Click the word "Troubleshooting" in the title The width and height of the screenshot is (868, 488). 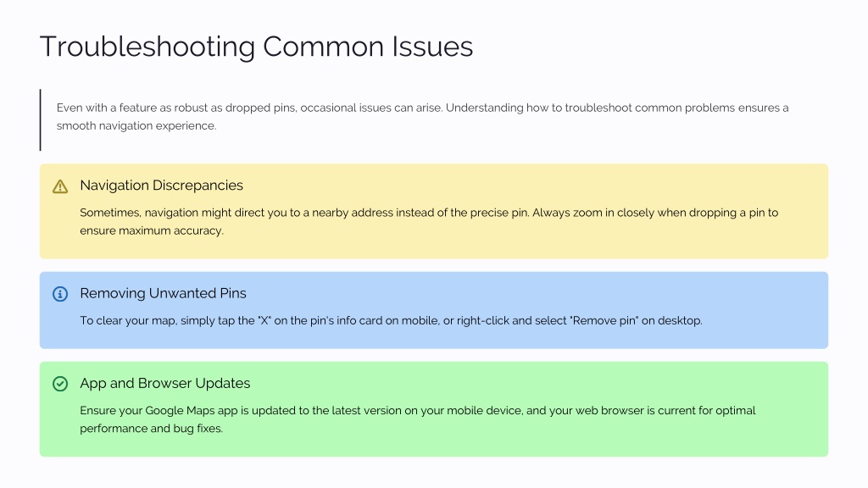tap(147, 47)
